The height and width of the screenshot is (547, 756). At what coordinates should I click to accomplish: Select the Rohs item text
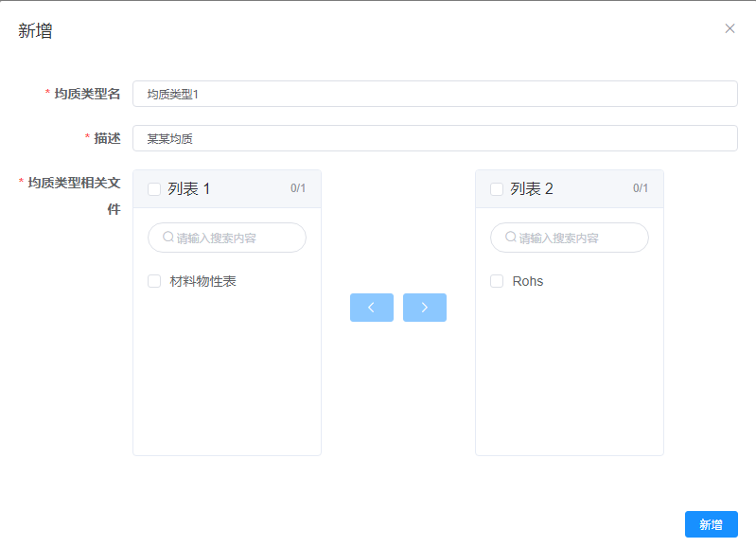[x=528, y=281]
